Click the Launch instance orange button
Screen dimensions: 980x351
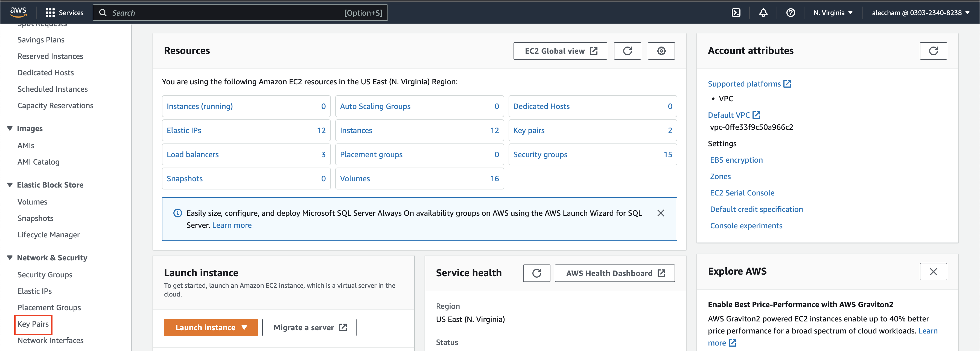coord(211,327)
